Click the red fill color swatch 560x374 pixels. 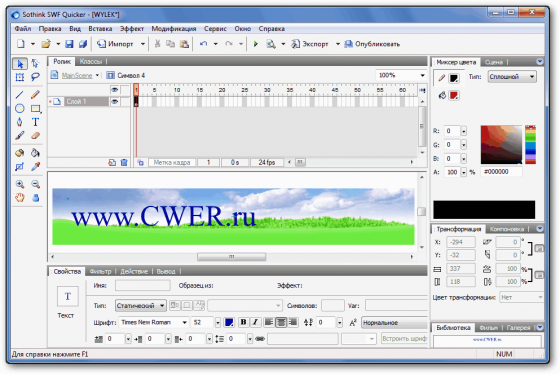454,95
